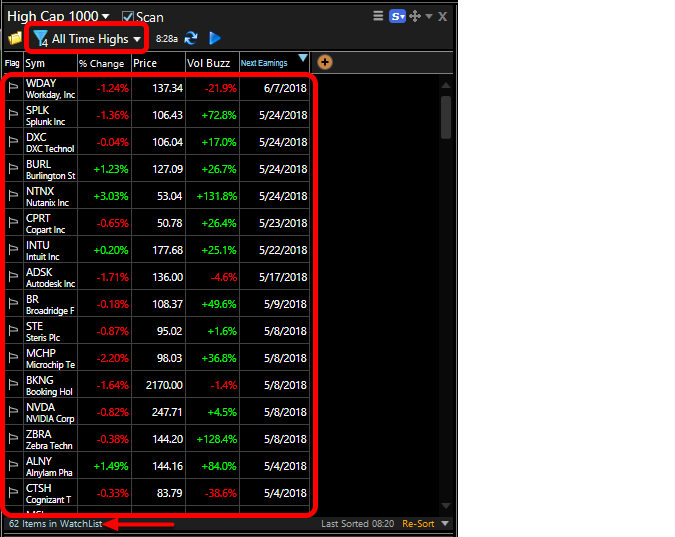Flag the STE Steris row
675x537 pixels.
point(13,331)
